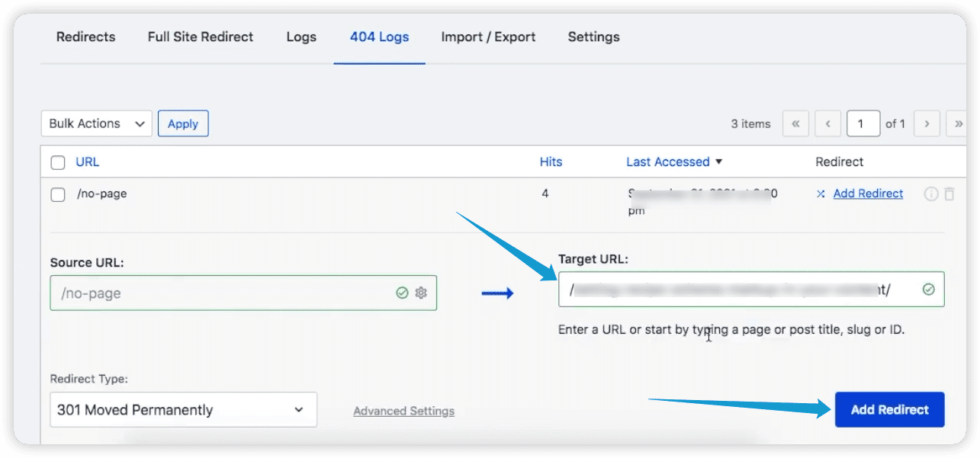Open the Redirect Type dropdown
The height and width of the screenshot is (458, 980).
click(x=183, y=410)
